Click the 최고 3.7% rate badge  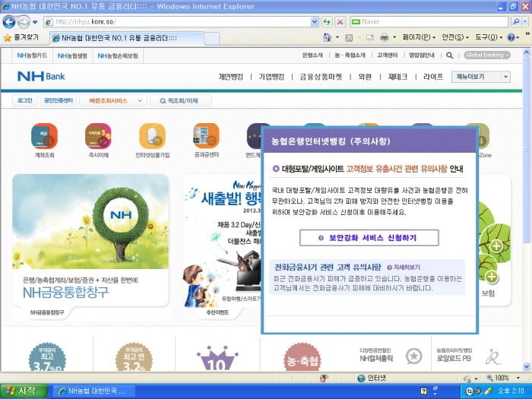[x=47, y=357]
